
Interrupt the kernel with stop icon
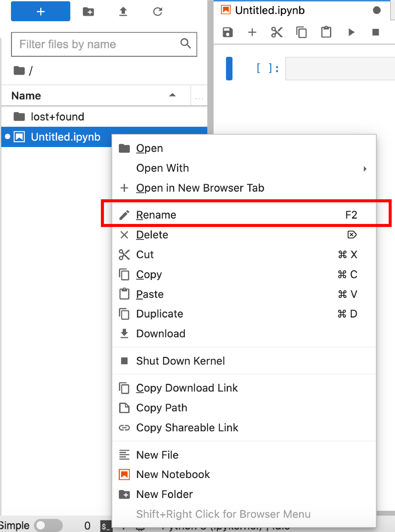376,32
